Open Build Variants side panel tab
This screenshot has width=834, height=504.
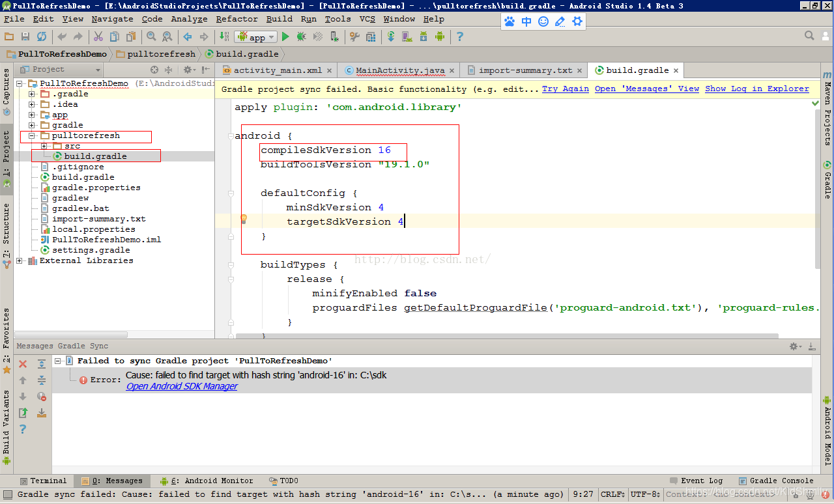[7, 427]
